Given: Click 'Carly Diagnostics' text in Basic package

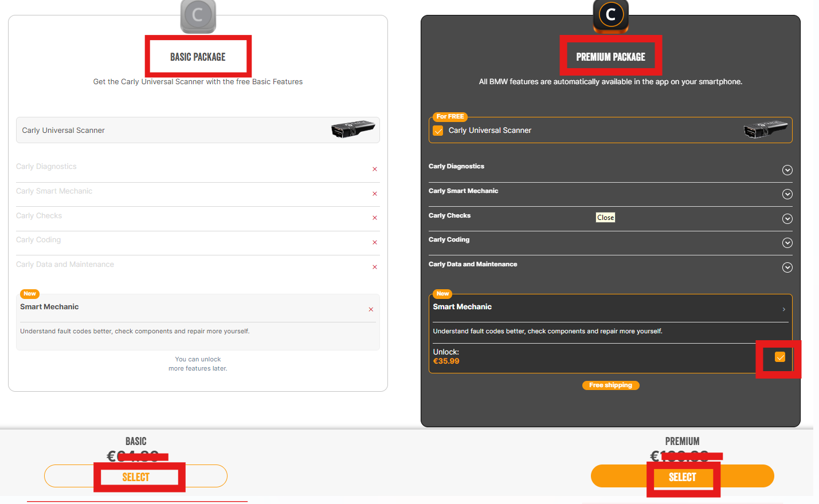Looking at the screenshot, I should [x=46, y=167].
